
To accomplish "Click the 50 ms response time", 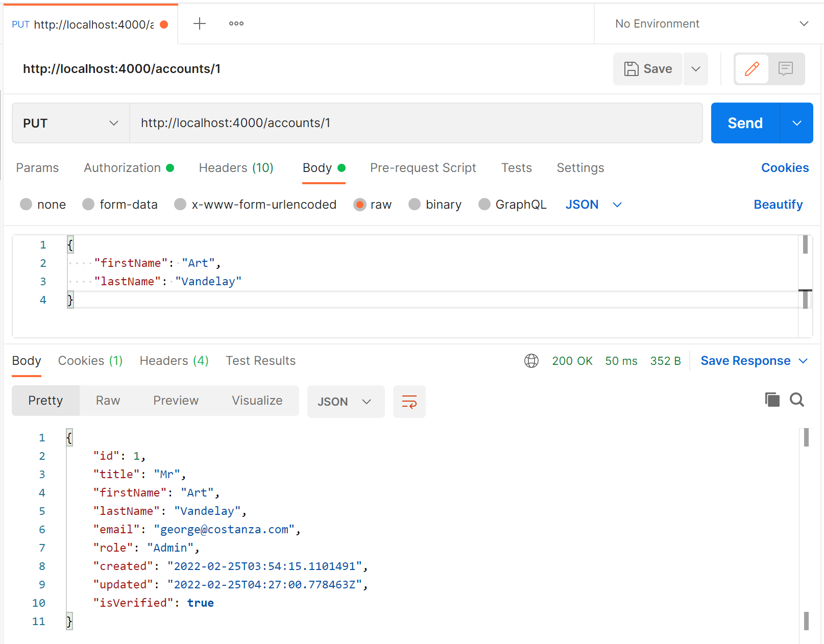I will pos(621,361).
